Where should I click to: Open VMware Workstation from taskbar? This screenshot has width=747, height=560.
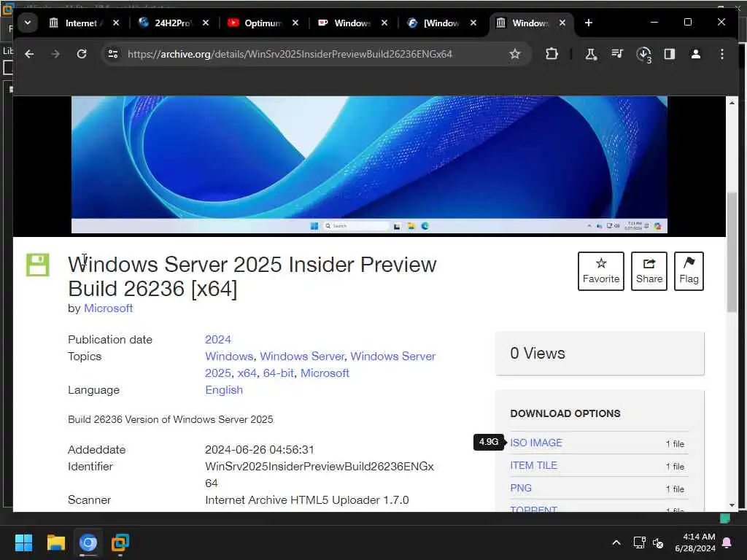pos(120,542)
